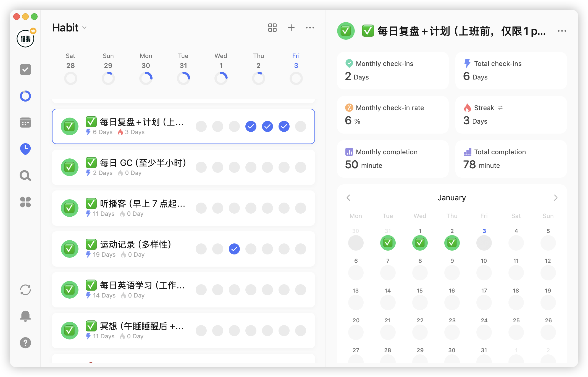
Task: Add a new habit with plus icon
Action: tap(291, 28)
